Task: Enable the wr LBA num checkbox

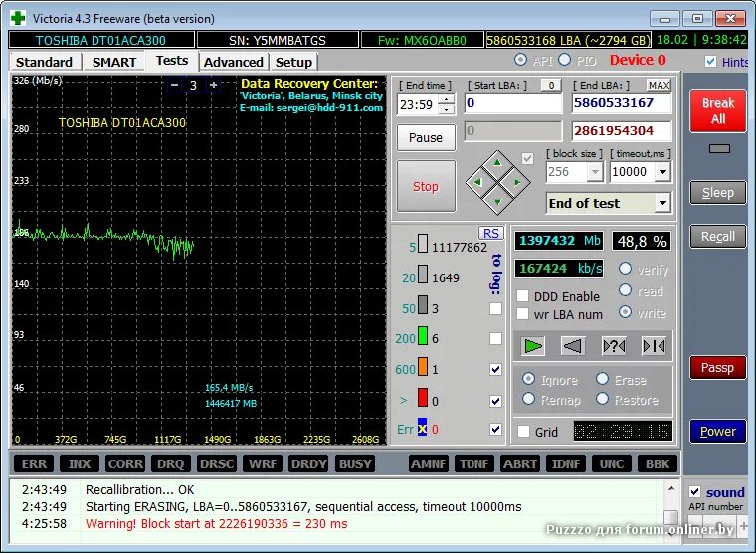Action: point(522,314)
